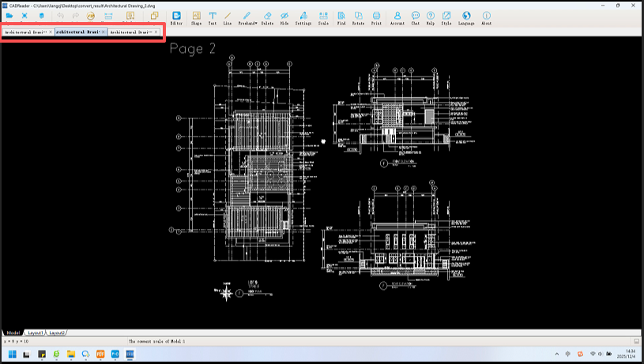
Task: Choose the Line drawing tool
Action: [228, 17]
